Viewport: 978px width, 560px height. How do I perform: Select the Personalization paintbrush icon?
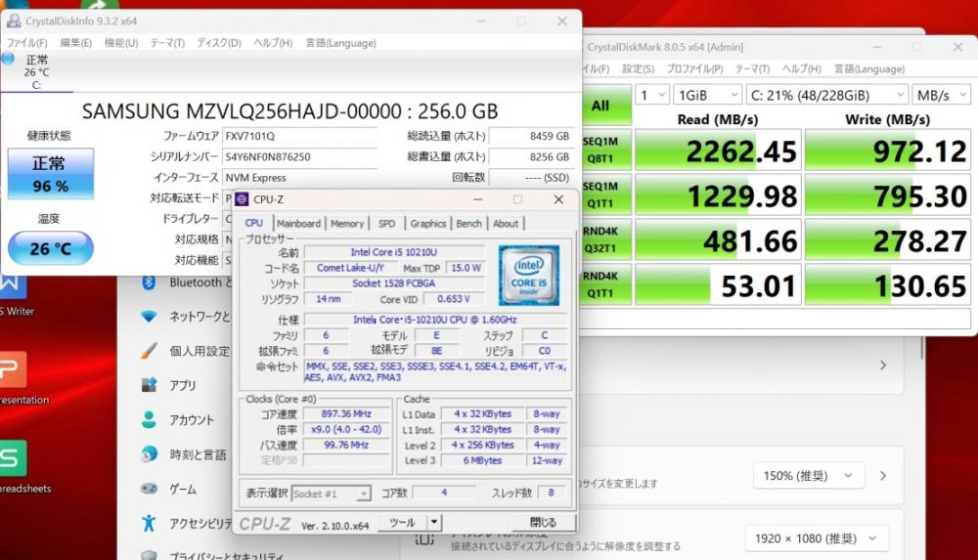tap(149, 351)
